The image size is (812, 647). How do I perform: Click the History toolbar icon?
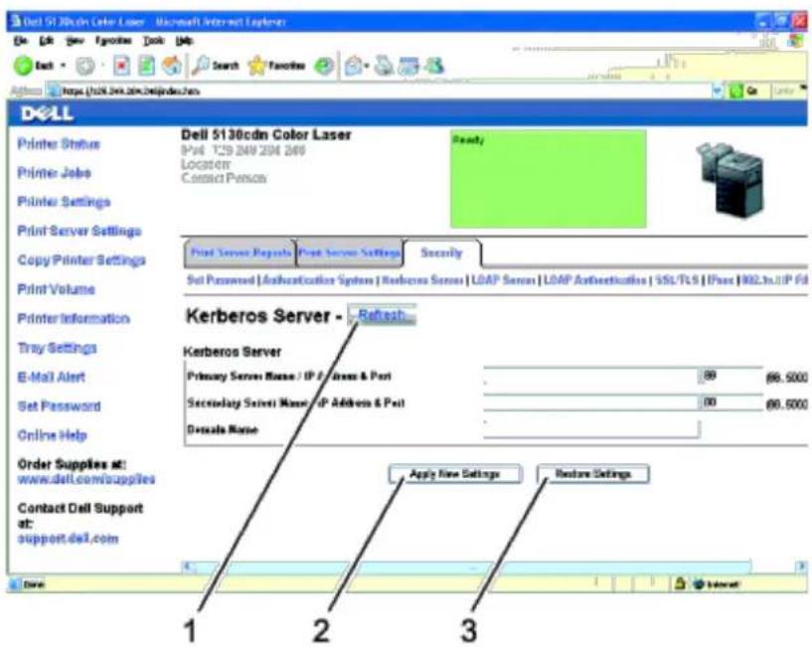(324, 66)
